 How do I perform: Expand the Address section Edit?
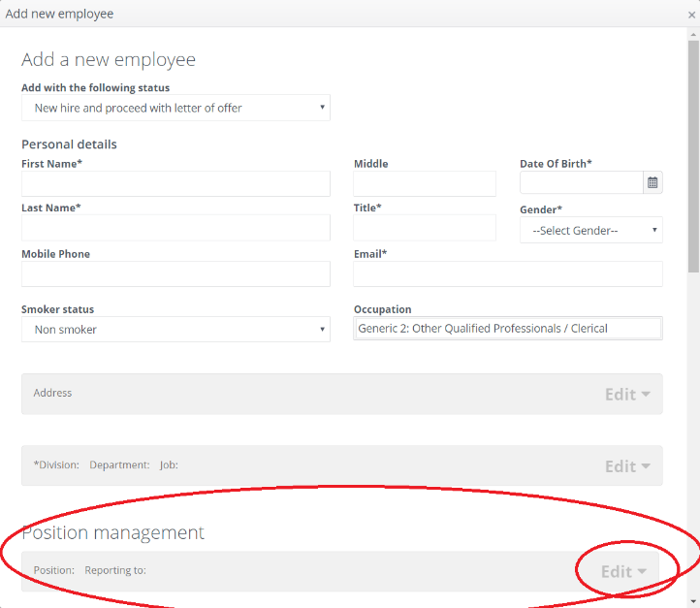(627, 394)
